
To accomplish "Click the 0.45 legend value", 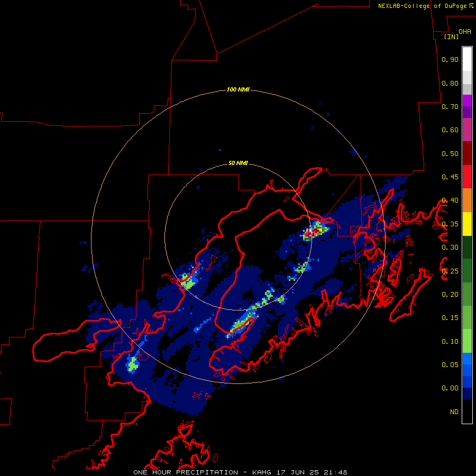I will point(450,177).
